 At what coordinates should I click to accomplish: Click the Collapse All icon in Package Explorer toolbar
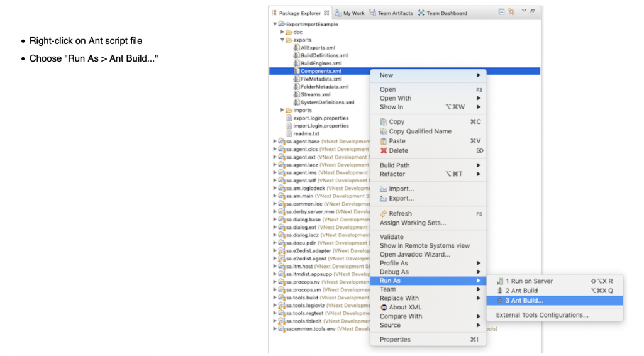pos(501,12)
